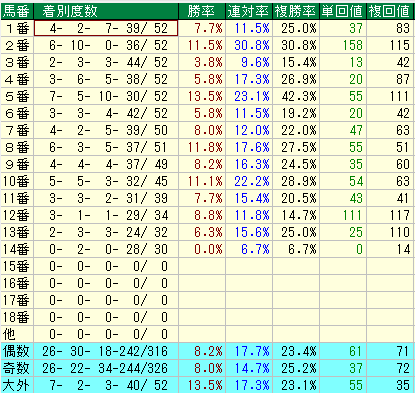Image resolution: width=415 pixels, height=393 pixels.
Task: Click 勝率 8.8% in 12番 row
Action: [202, 215]
